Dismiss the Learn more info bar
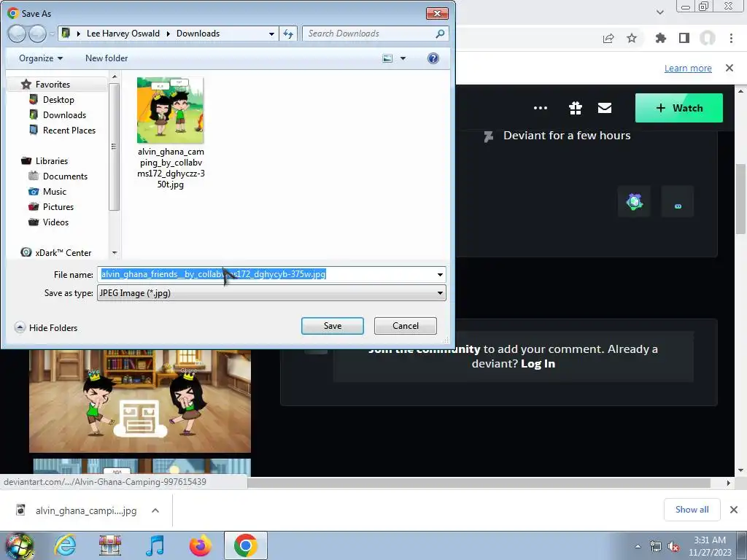 pos(729,68)
